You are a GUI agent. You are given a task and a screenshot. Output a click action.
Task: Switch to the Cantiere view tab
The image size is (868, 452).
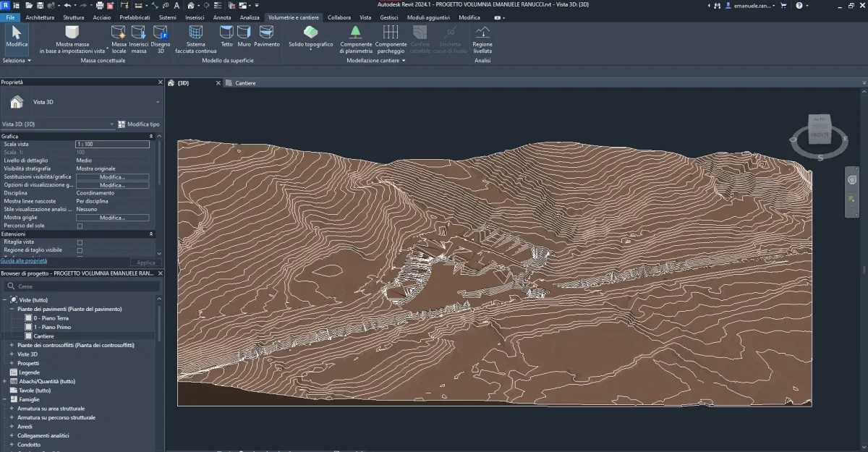click(x=244, y=82)
